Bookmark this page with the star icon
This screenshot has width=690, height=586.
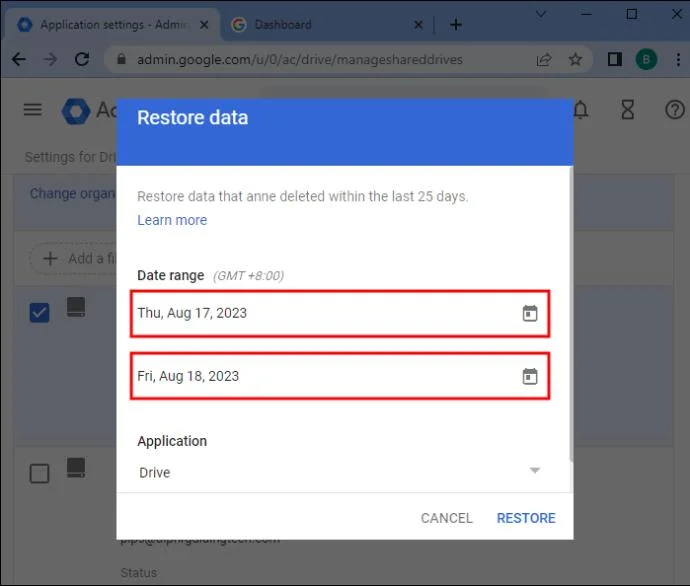click(575, 59)
